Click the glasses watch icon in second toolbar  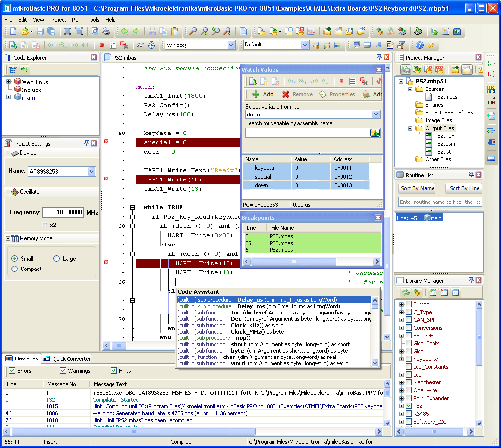click(x=140, y=45)
